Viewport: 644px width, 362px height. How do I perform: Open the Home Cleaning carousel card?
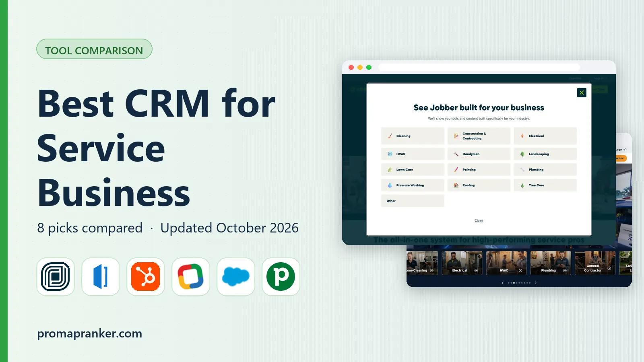click(422, 263)
